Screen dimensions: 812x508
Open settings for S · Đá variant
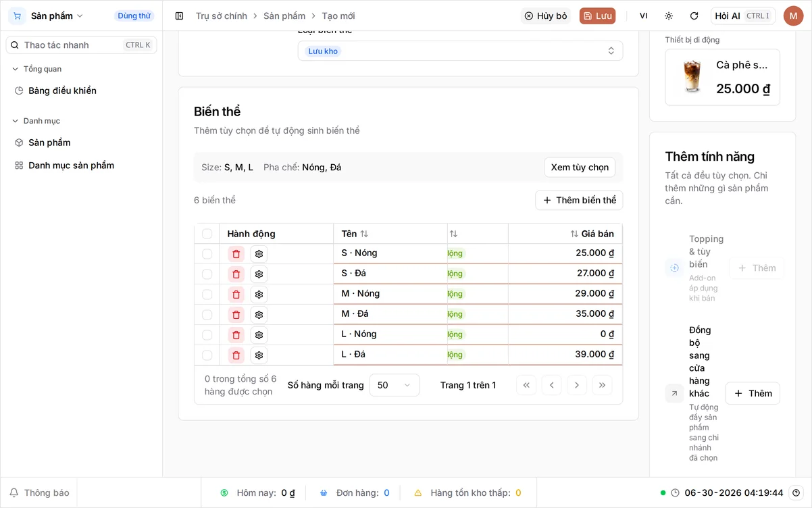pyautogui.click(x=259, y=274)
